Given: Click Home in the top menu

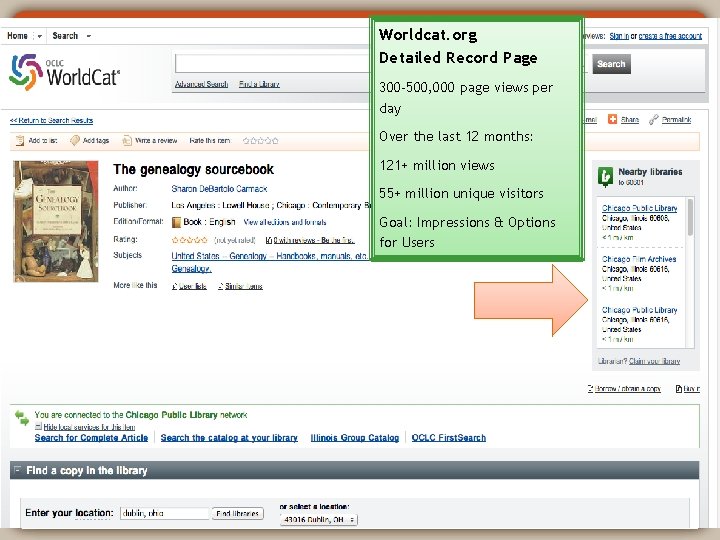Looking at the screenshot, I should (17, 36).
